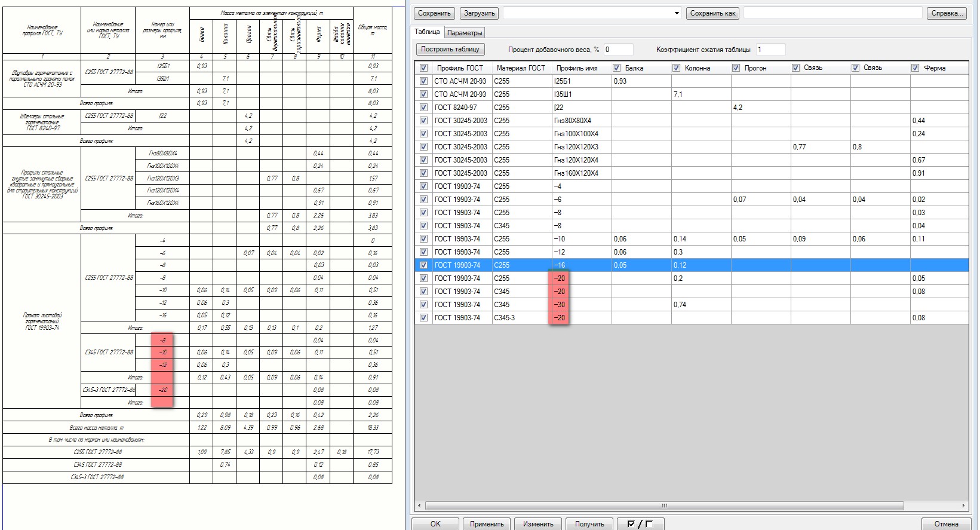Screen dimensions: 980x530
Task: Switch to the Параметры tab
Action: tap(465, 33)
